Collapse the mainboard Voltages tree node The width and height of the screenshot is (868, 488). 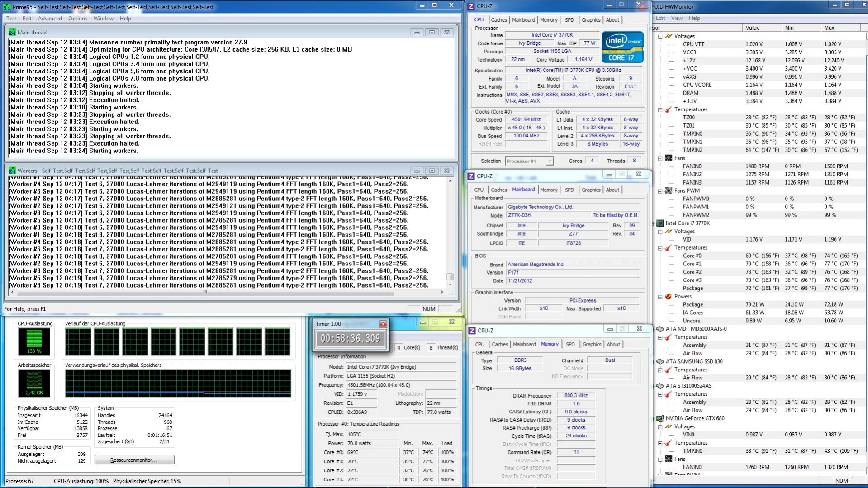660,36
